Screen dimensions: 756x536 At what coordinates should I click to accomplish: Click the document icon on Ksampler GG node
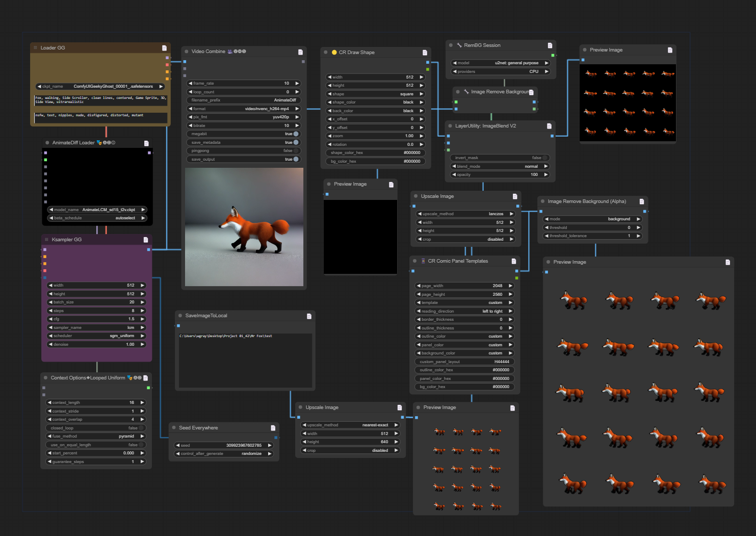click(146, 240)
